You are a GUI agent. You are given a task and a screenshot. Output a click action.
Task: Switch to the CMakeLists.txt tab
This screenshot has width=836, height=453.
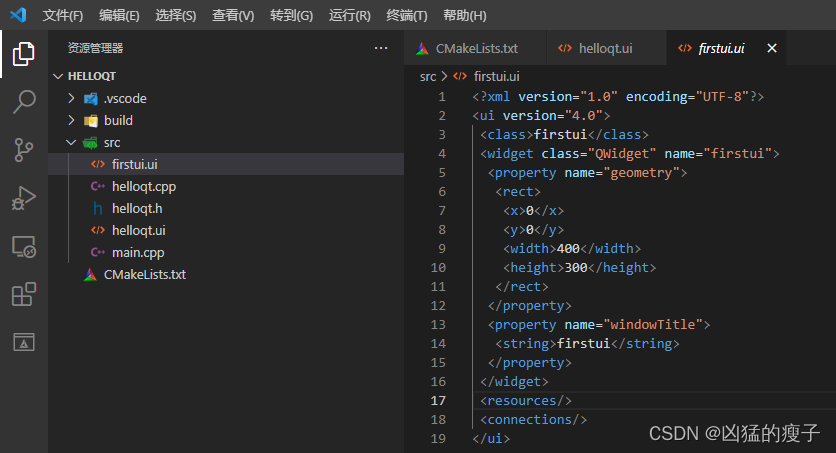point(467,48)
